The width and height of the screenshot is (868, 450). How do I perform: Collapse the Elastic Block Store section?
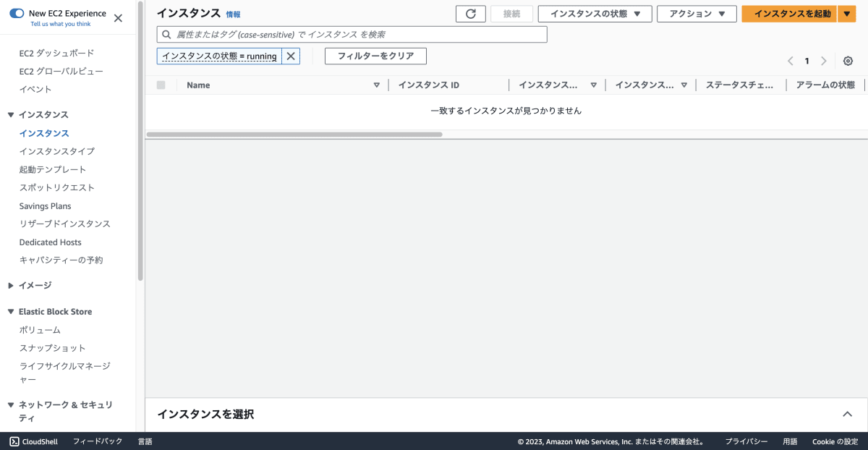tap(11, 312)
